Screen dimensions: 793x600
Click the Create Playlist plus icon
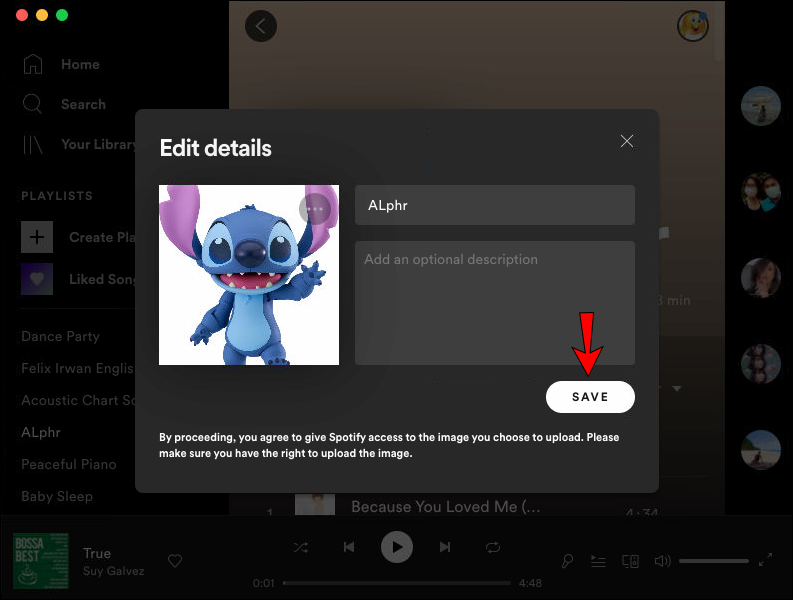pyautogui.click(x=37, y=237)
